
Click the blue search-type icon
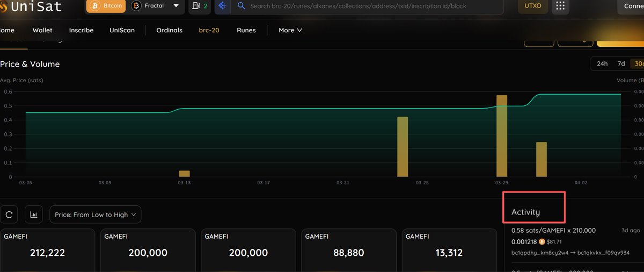(222, 6)
